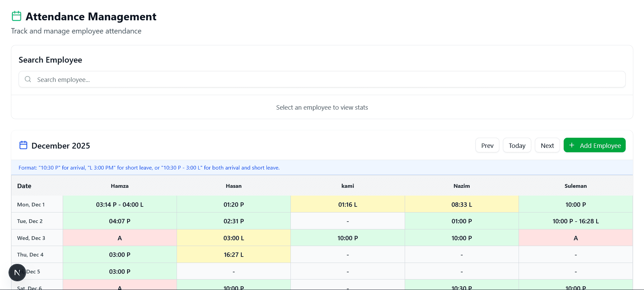Advance to the next month with Next
Screen dimensions: 644x290
547,145
